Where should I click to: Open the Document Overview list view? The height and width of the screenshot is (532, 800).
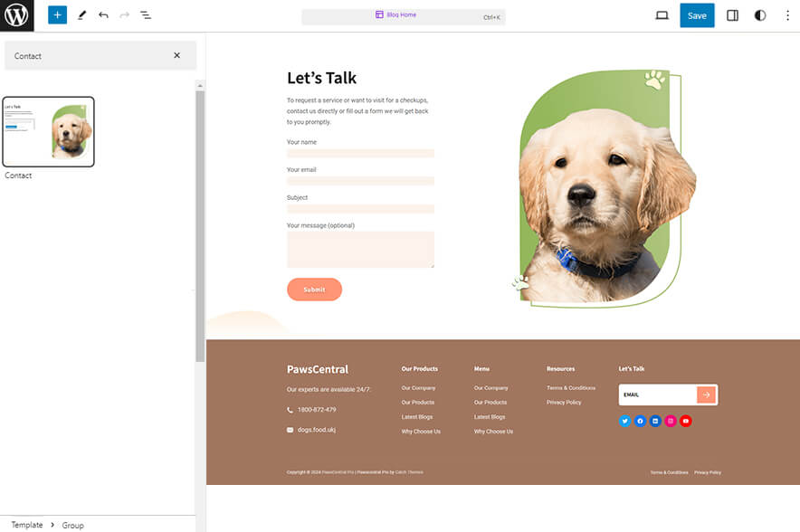pos(146,15)
